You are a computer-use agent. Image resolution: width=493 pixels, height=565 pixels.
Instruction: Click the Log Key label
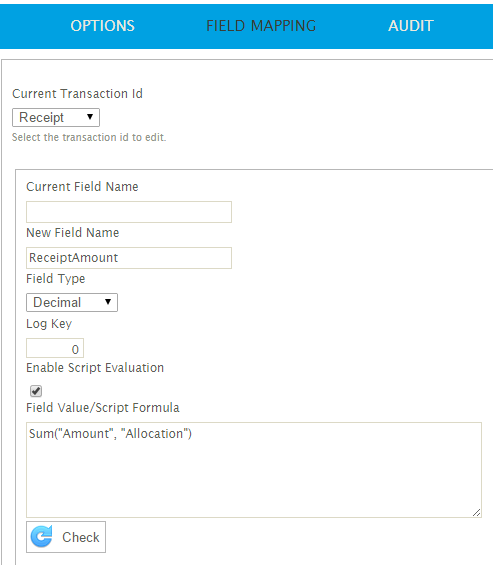[49, 324]
